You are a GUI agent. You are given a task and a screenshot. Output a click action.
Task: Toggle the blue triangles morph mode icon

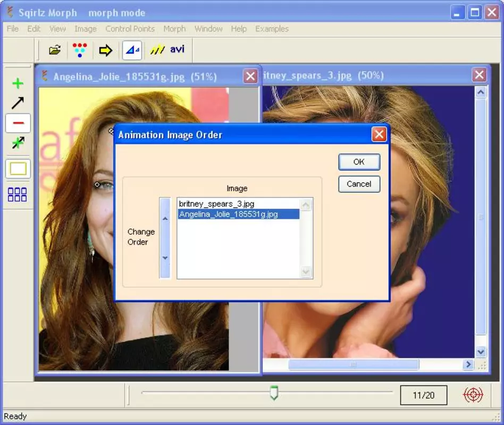coord(132,50)
